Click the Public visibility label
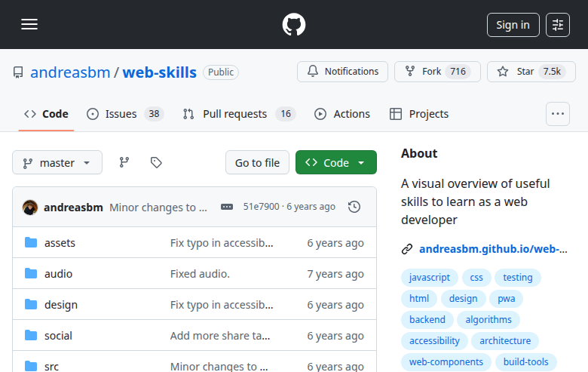 tap(221, 72)
